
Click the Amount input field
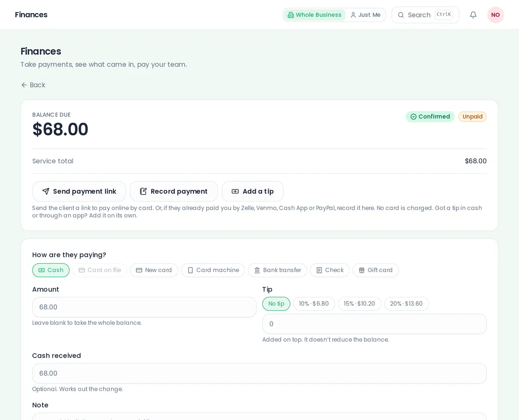[144, 307]
